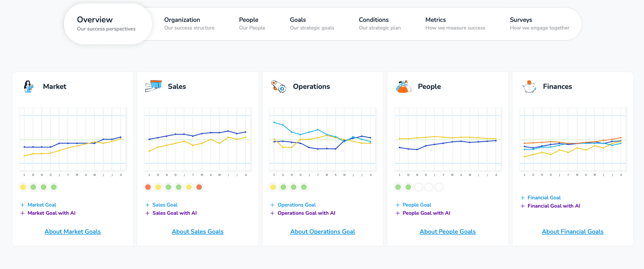Click the Operations gears icon
Viewport: 644px width, 269px height.
click(x=278, y=86)
